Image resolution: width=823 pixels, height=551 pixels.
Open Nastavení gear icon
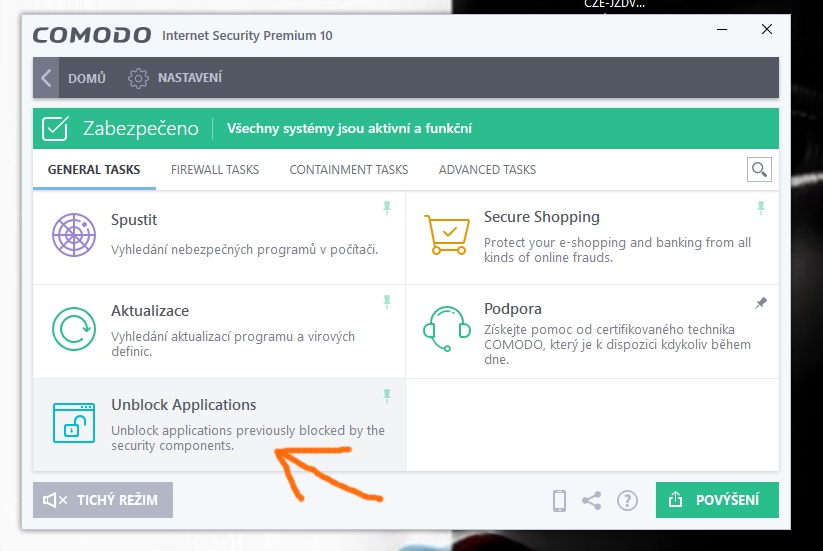[138, 78]
